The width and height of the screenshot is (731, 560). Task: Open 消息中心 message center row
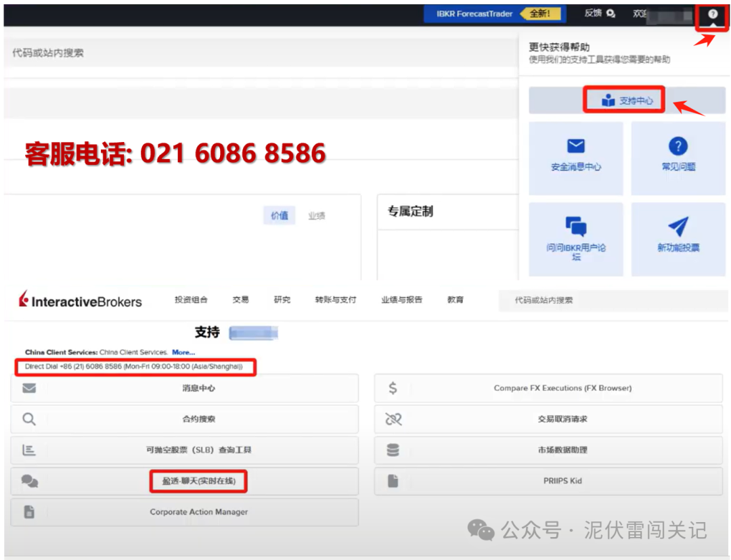(x=185, y=388)
